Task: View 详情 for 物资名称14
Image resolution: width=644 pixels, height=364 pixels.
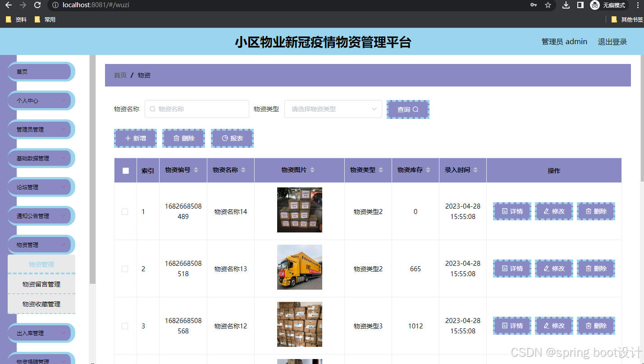Action: (x=512, y=211)
